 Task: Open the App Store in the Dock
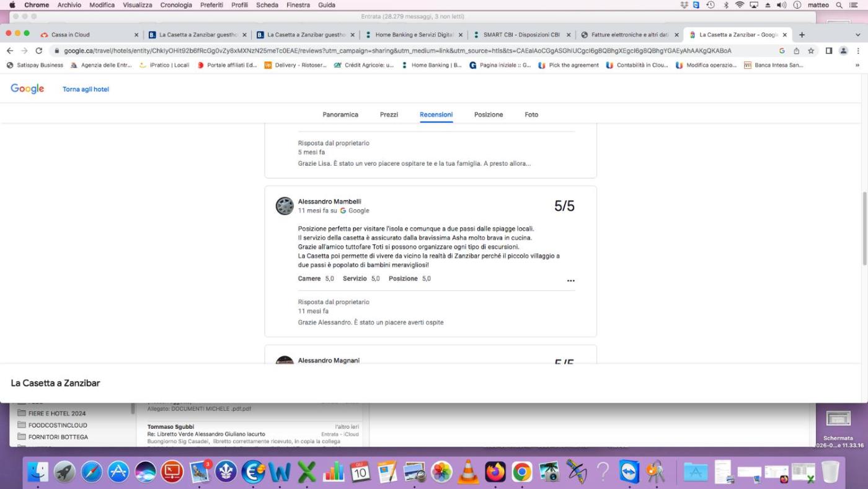[x=119, y=472]
